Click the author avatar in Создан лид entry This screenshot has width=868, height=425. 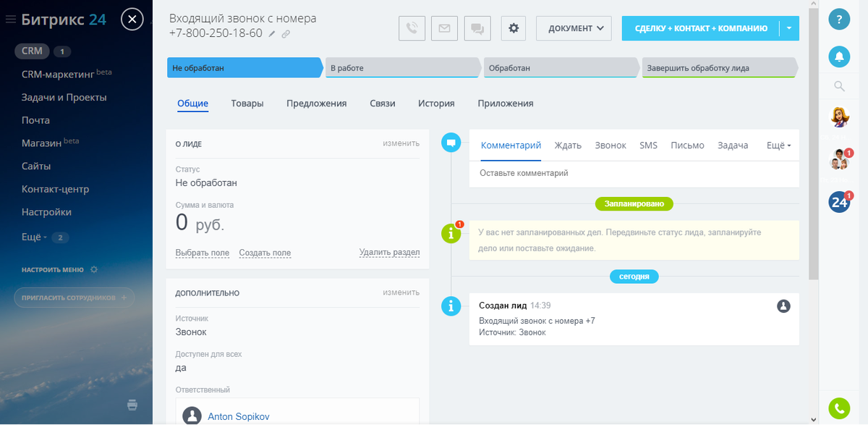tap(783, 306)
